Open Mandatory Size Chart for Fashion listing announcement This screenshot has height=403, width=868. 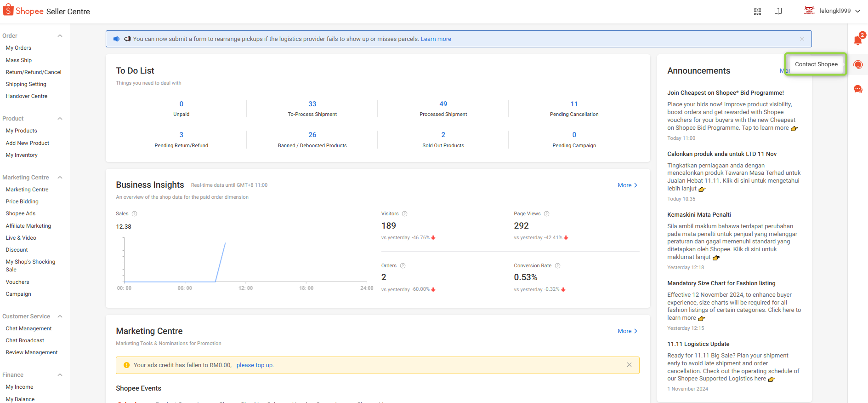(x=721, y=283)
